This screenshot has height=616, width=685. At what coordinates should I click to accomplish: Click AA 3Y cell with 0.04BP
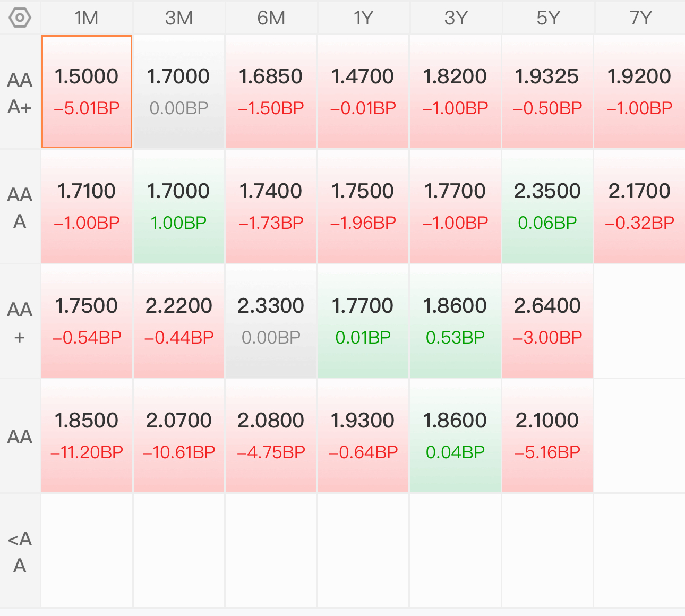tap(455, 436)
